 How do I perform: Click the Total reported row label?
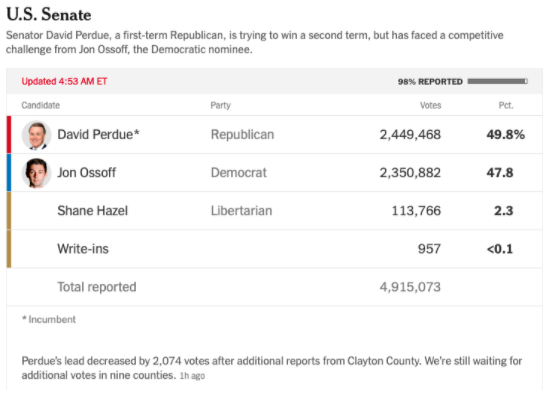[x=97, y=287]
